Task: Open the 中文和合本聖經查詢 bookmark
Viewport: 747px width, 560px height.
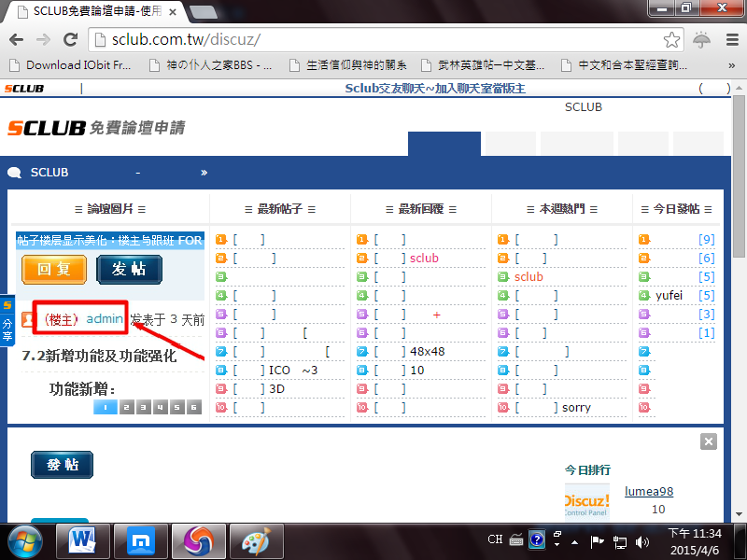Action: pyautogui.click(x=624, y=65)
